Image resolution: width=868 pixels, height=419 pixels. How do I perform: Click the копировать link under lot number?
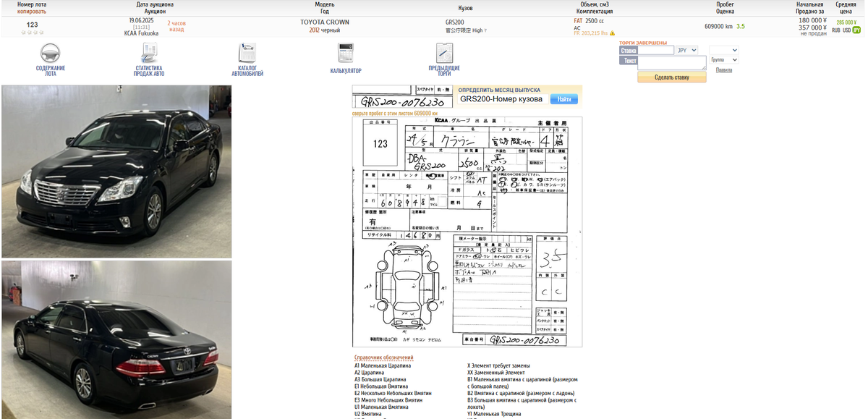pos(32,12)
